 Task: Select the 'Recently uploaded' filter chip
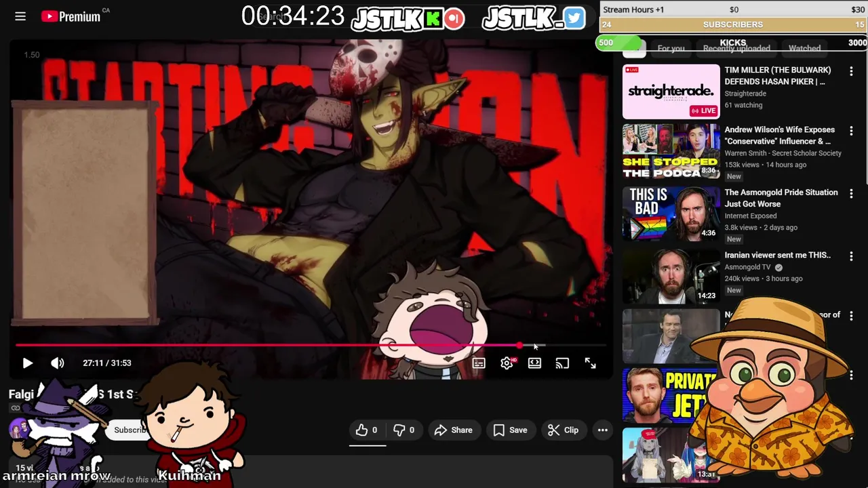(736, 48)
